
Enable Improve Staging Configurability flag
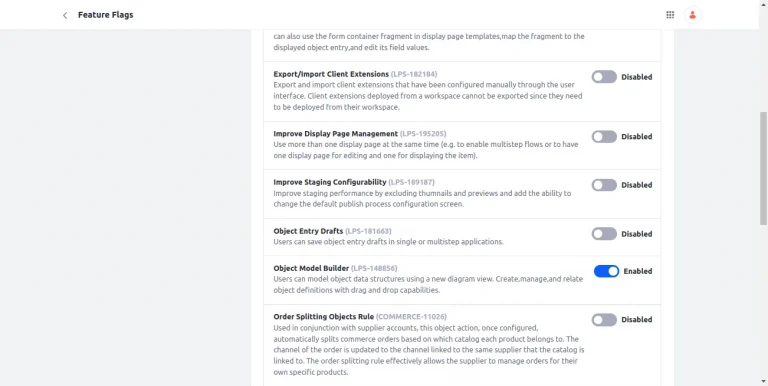[x=604, y=185]
